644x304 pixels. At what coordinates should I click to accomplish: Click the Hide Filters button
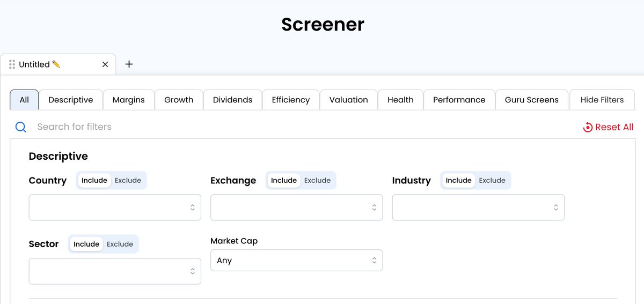tap(602, 100)
